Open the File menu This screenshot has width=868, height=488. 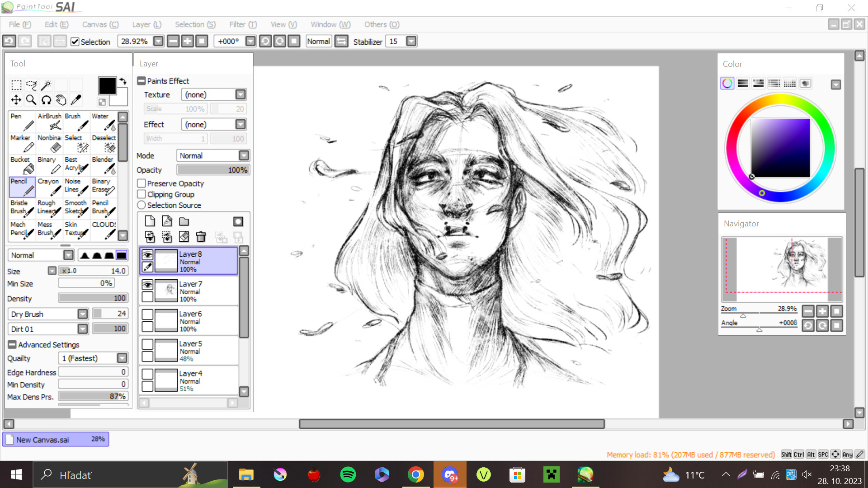click(x=20, y=24)
